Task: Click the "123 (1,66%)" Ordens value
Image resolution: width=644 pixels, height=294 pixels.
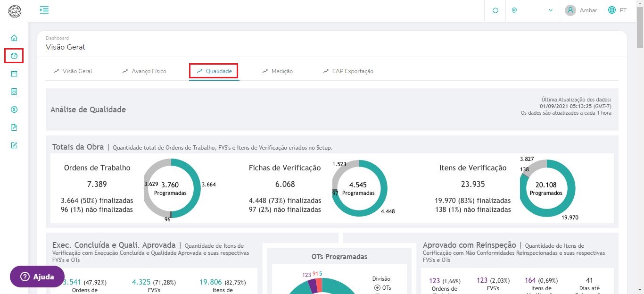Action: (x=445, y=281)
